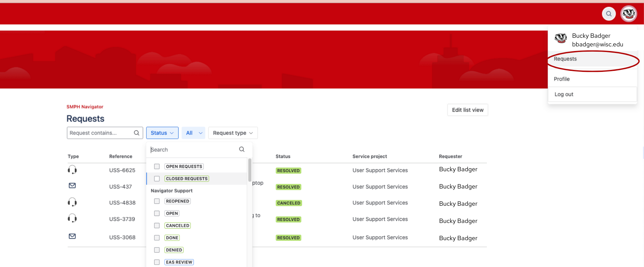Select Log out from user menu

click(x=564, y=94)
